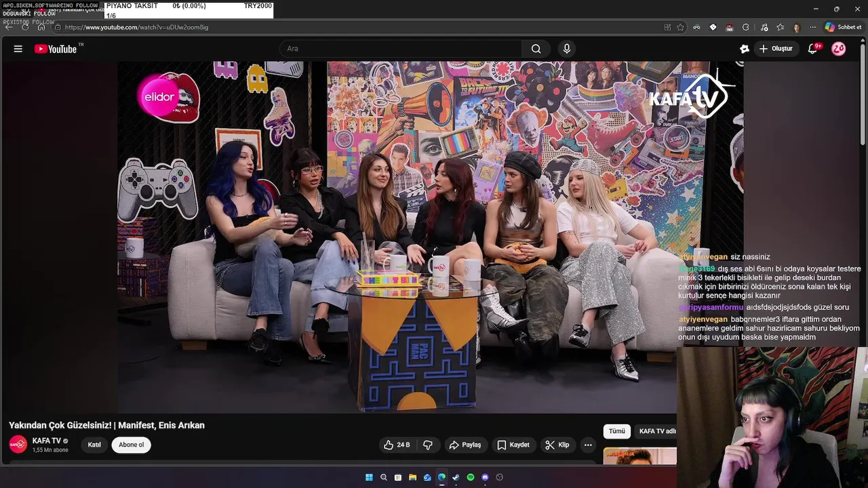
Task: Open the Edge browser profile picture
Action: click(x=796, y=27)
